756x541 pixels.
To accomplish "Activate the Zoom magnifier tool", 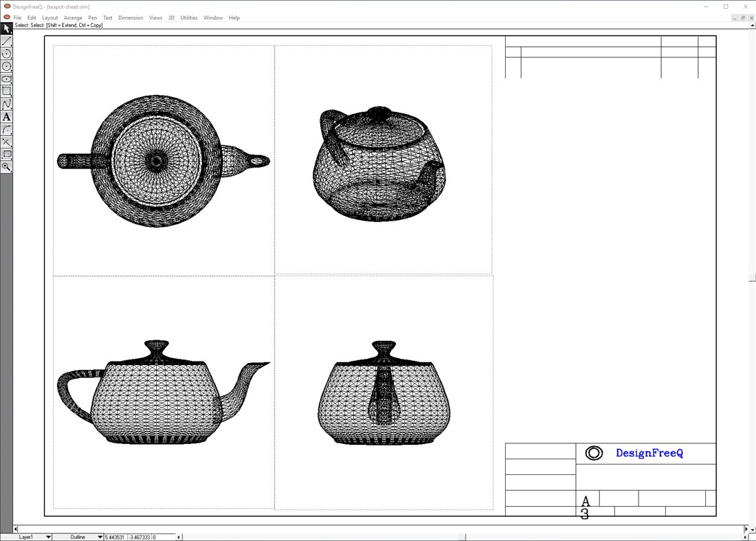I will click(8, 167).
